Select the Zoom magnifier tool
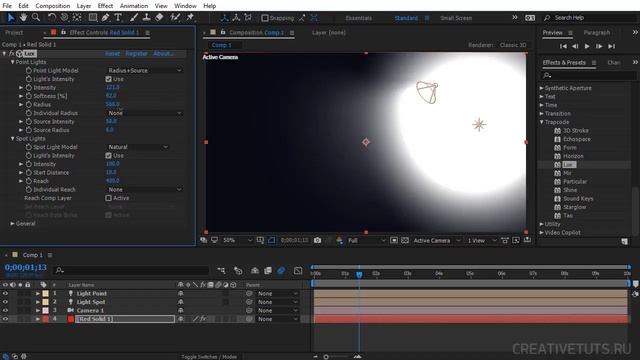Screen dimensions: 640x360 pyautogui.click(x=36, y=18)
